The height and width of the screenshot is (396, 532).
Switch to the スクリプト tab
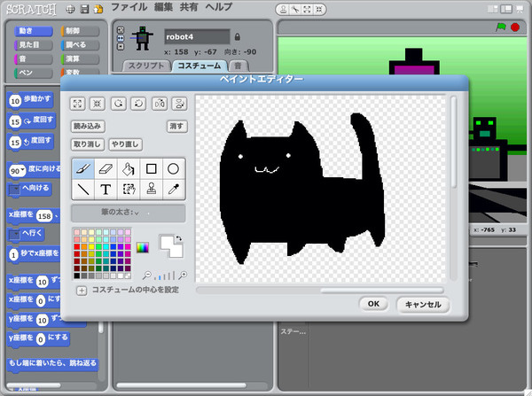point(145,66)
